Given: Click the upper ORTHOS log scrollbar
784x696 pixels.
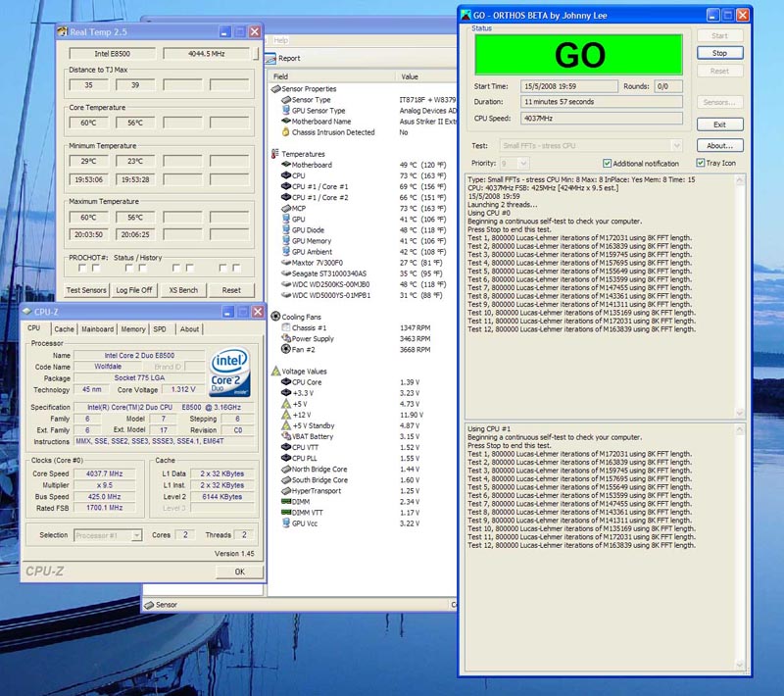Looking at the screenshot, I should pos(740,296).
